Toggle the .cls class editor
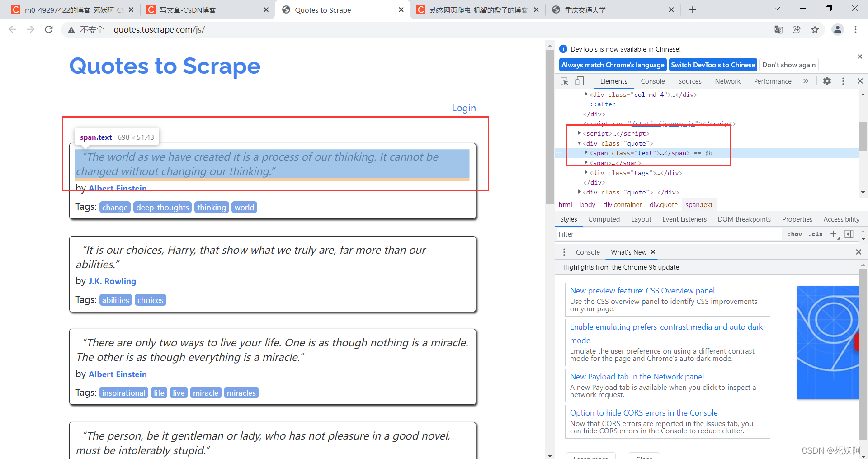868x459 pixels. tap(816, 234)
